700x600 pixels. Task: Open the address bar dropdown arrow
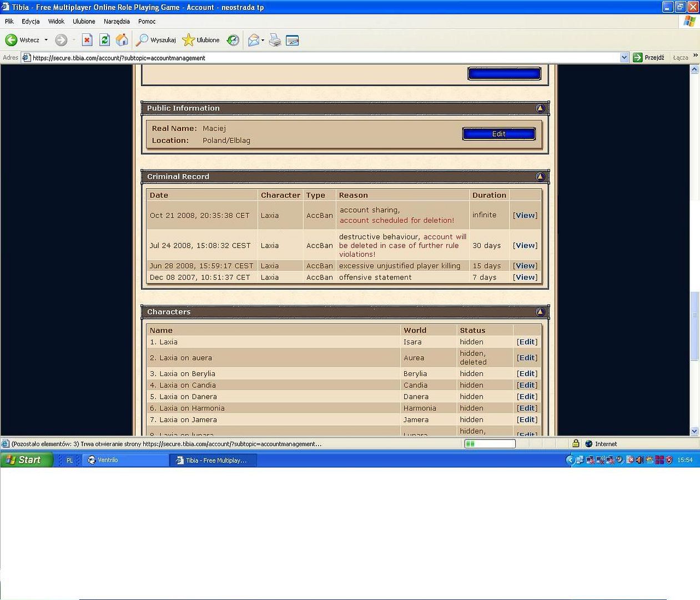point(624,57)
